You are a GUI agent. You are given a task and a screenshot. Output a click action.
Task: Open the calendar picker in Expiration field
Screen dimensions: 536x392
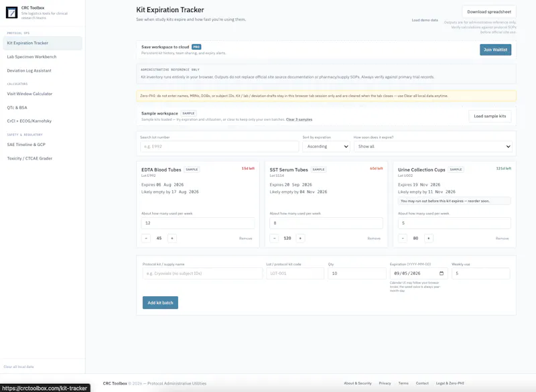[x=442, y=273]
